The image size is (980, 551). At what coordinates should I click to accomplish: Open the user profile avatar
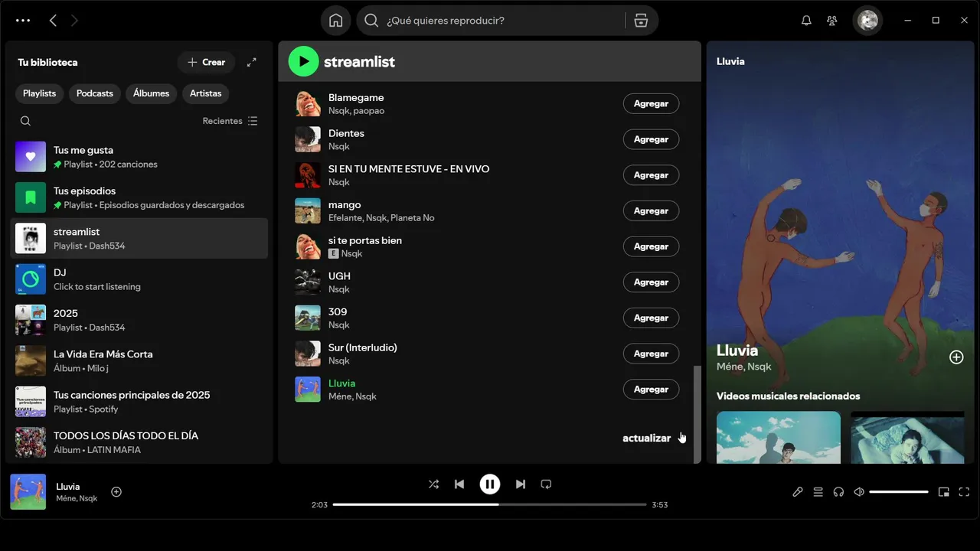tap(867, 21)
